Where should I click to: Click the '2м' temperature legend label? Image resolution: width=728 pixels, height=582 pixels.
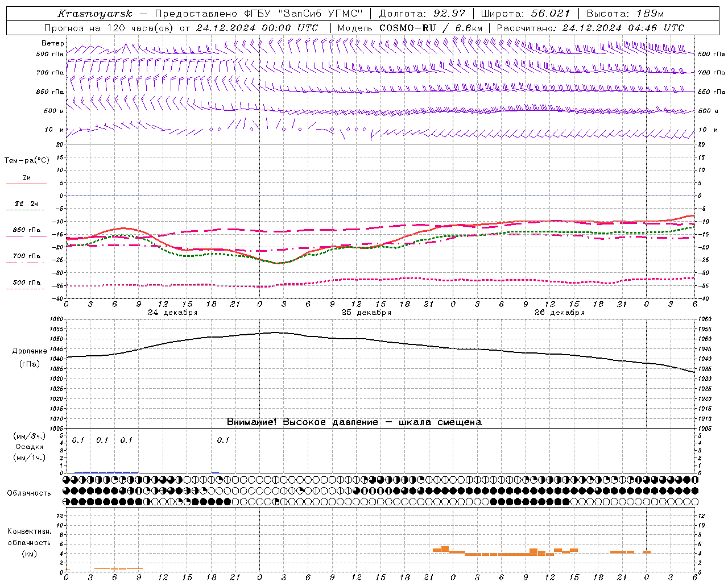[x=27, y=177]
